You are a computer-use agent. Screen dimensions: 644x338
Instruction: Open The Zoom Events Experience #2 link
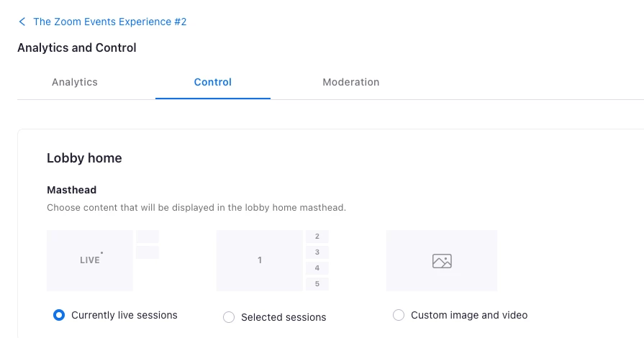109,22
